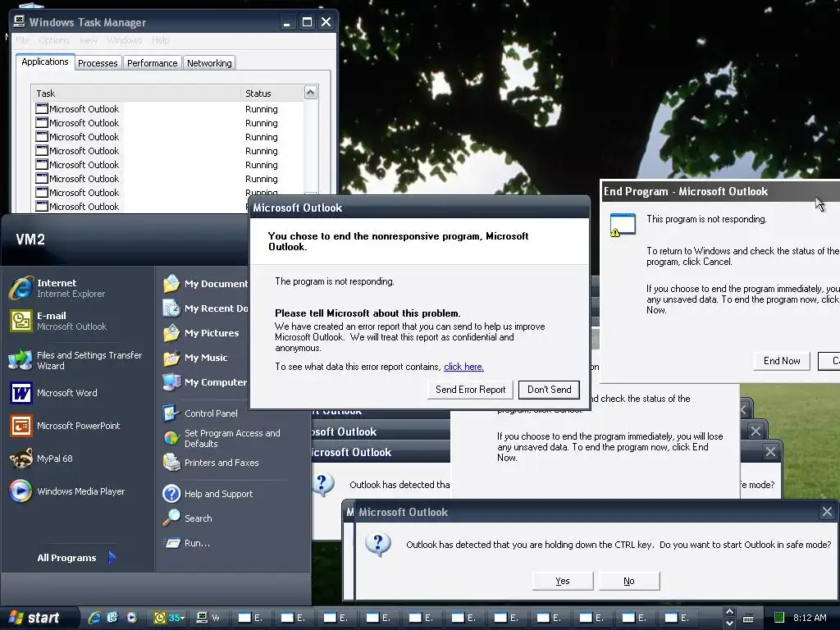The image size is (840, 630).
Task: Open Internet Explorer from Start menu
Action: pyautogui.click(x=58, y=288)
